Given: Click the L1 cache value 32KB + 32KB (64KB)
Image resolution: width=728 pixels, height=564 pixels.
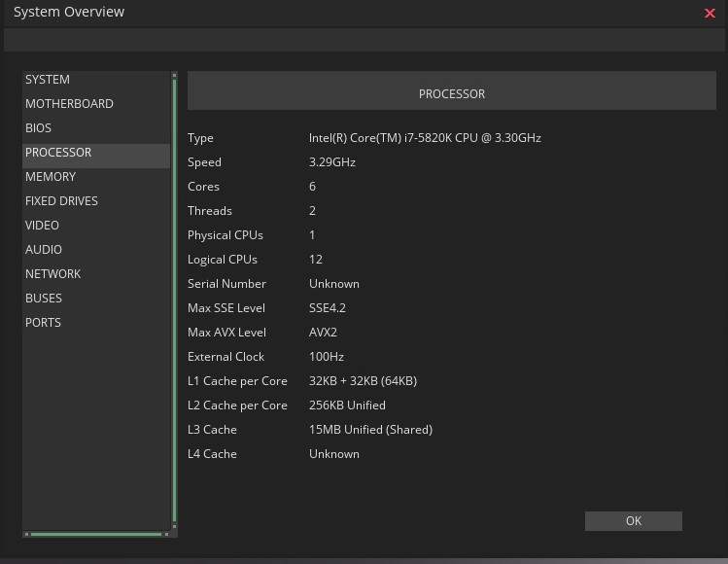Looking at the screenshot, I should (x=364, y=381).
